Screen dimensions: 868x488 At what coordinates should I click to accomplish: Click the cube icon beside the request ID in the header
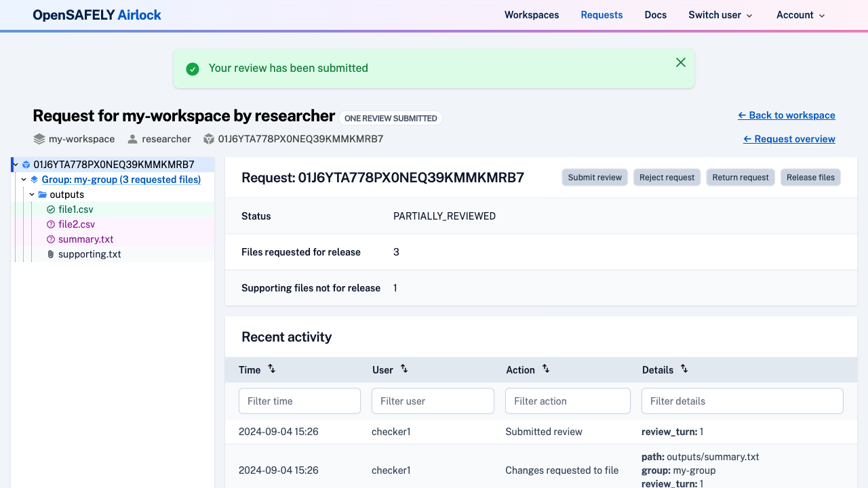click(208, 139)
